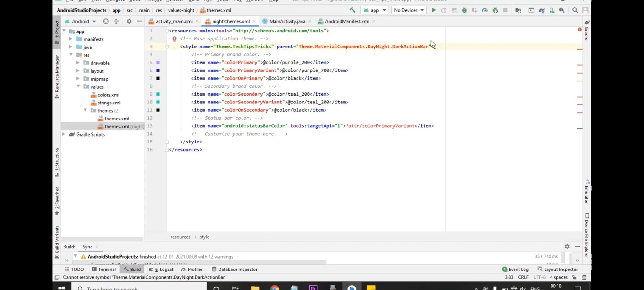Click the Make Project hammer icon
Viewport: 644px width, 290px height.
pos(353,10)
